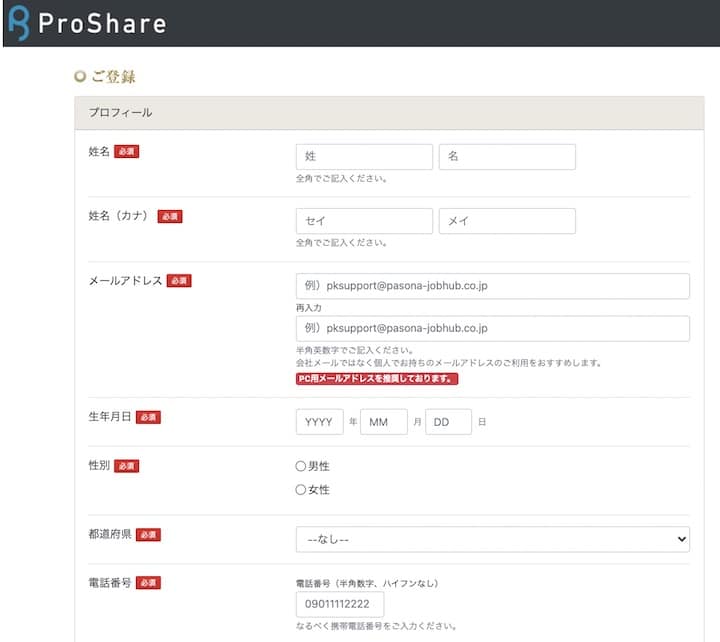
Task: Click the 必須 badge next to 姓名
Action: coord(126,151)
